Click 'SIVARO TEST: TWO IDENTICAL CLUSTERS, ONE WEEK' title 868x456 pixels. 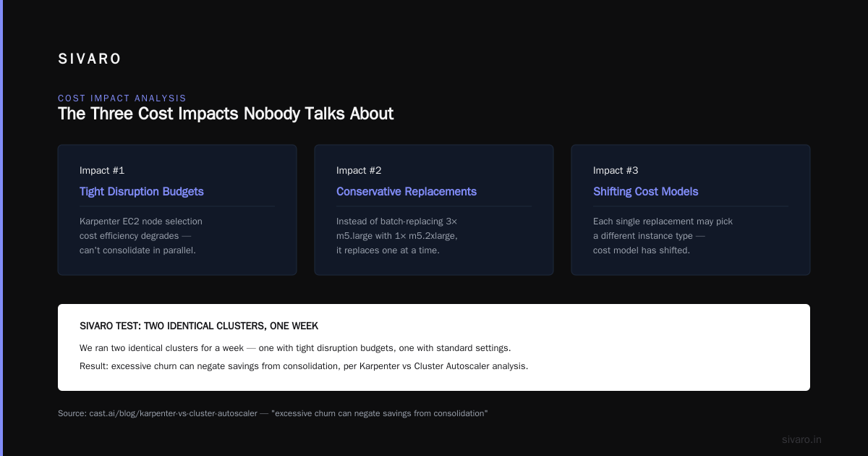pyautogui.click(x=199, y=326)
